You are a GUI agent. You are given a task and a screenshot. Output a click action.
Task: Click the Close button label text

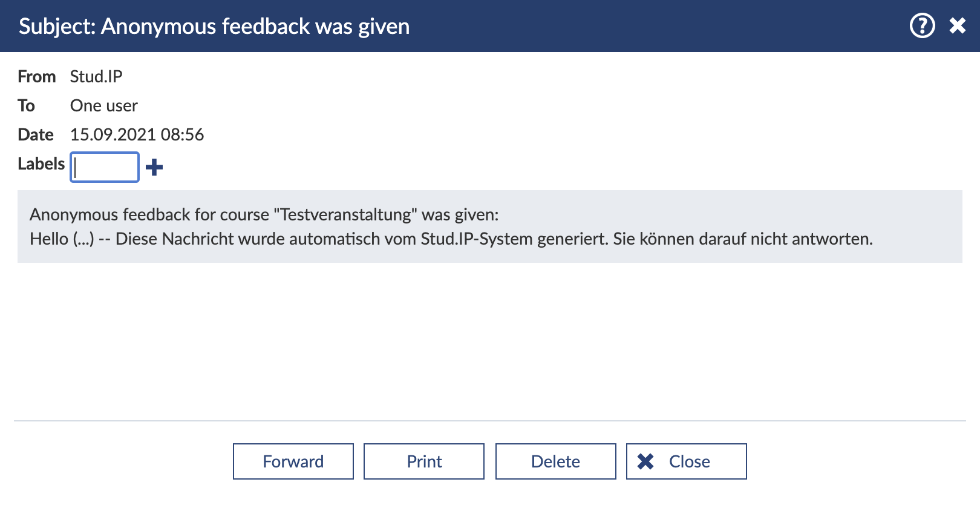[x=689, y=461]
